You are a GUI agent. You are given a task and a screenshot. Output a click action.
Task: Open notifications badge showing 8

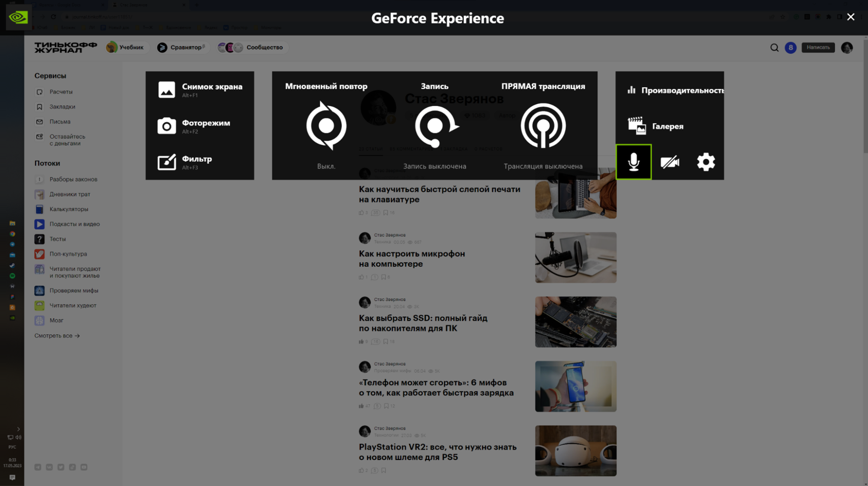pos(790,48)
